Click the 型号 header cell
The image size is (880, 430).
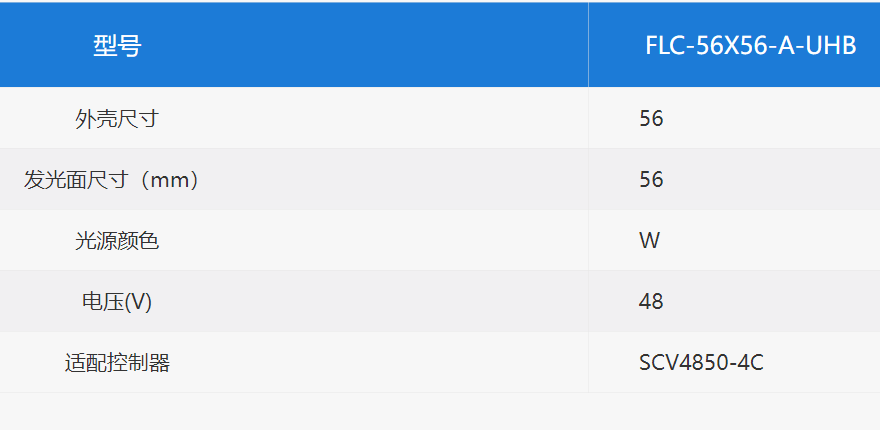click(x=117, y=45)
